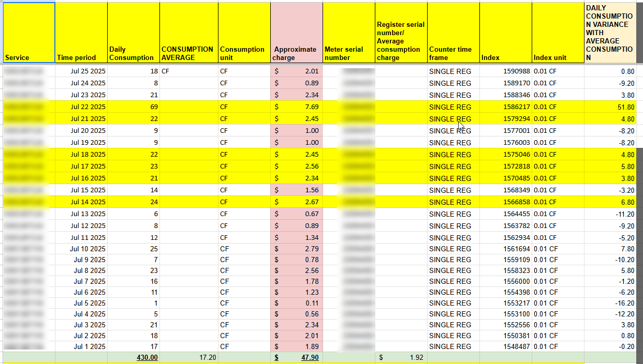Select the Service header cell
Screen dimensions: 643x364
[x=29, y=33]
